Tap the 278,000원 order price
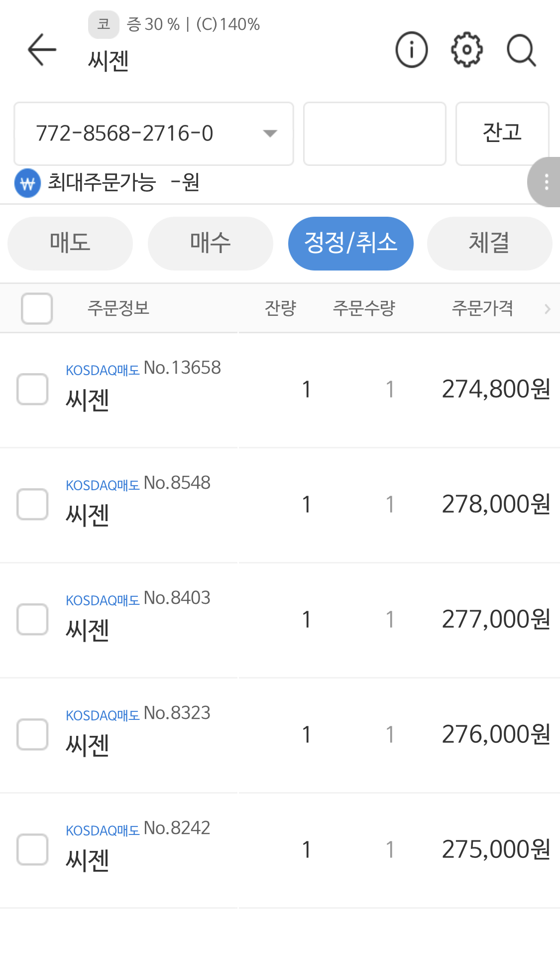 [496, 504]
